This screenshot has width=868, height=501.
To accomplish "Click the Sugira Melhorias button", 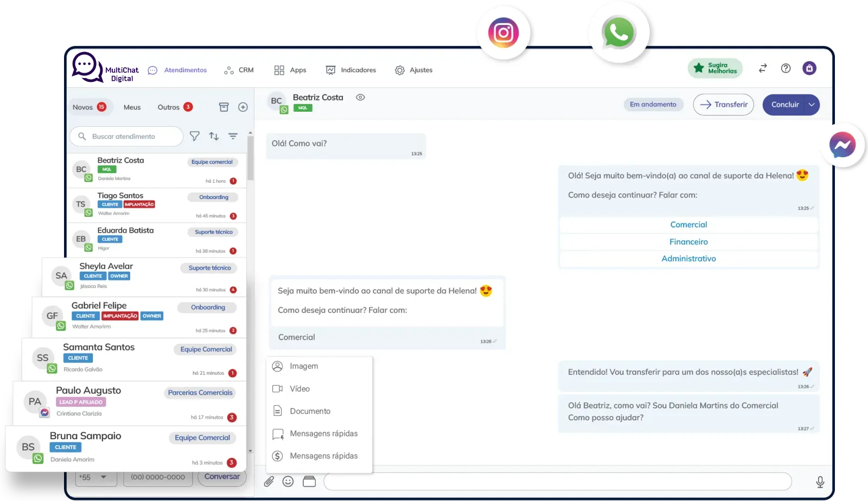I will 715,68.
